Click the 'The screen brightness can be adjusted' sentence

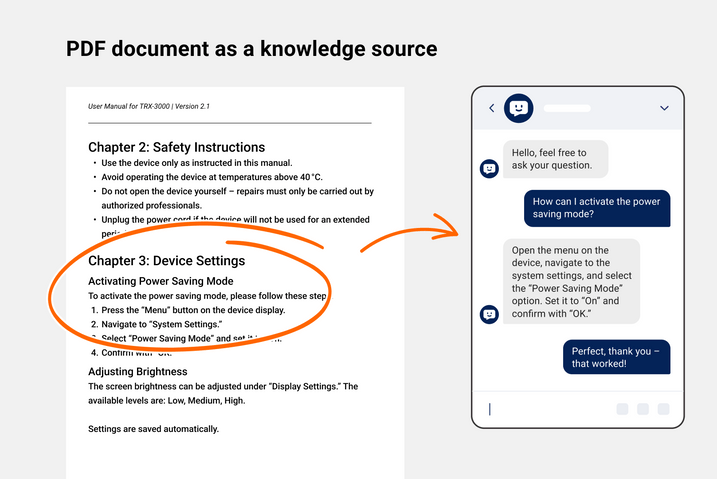tap(223, 387)
